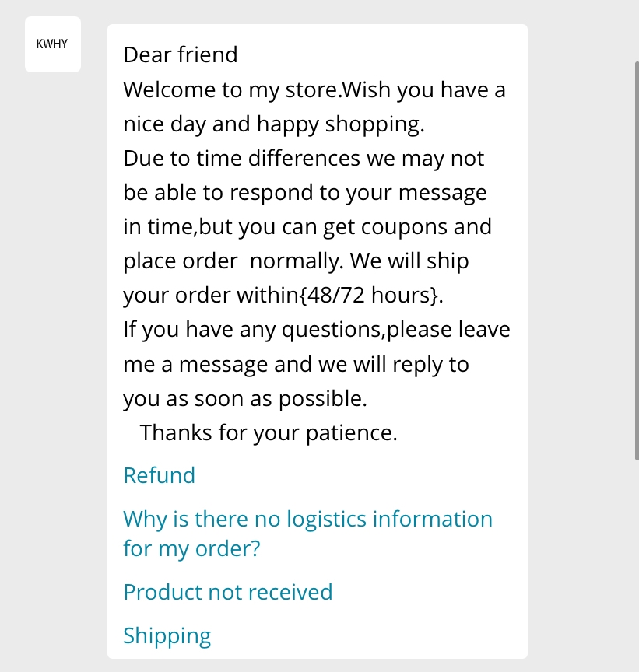Click the "me a message and we will reply" line
639x672 pixels.
tap(296, 364)
